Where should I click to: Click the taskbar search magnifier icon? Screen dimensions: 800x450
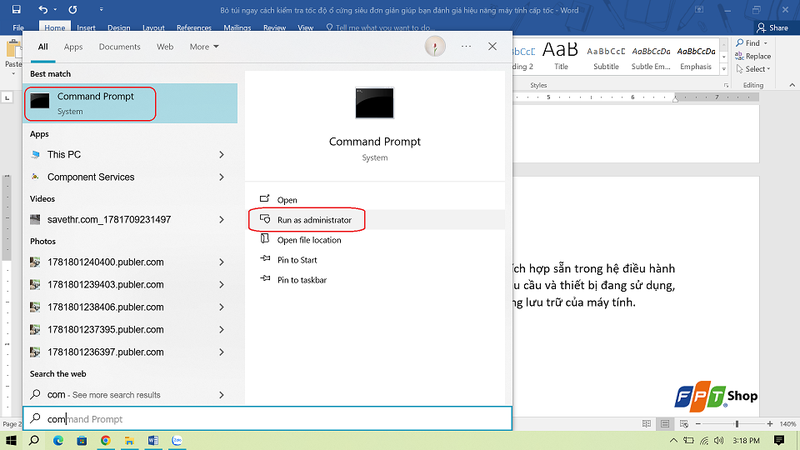pos(34,440)
